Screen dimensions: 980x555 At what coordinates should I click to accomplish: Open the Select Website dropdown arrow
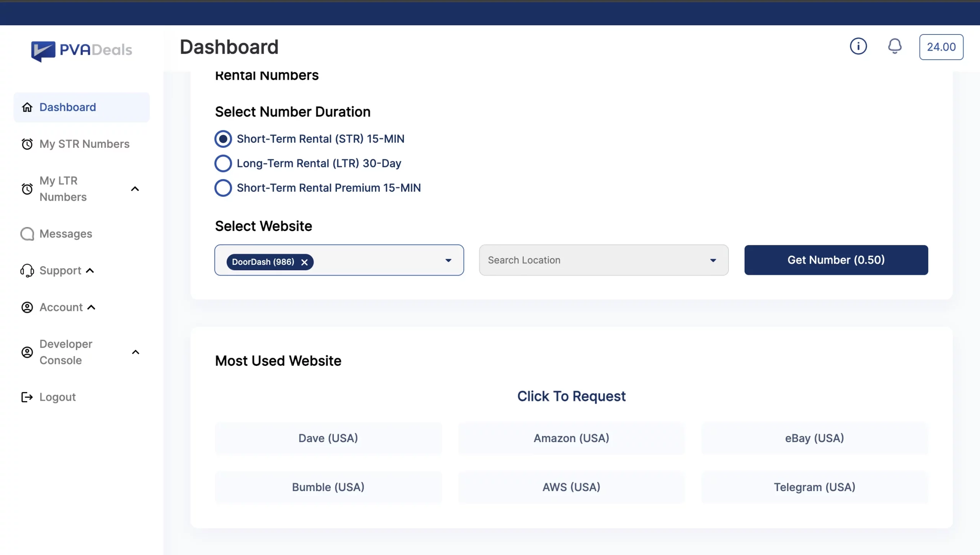coord(448,260)
